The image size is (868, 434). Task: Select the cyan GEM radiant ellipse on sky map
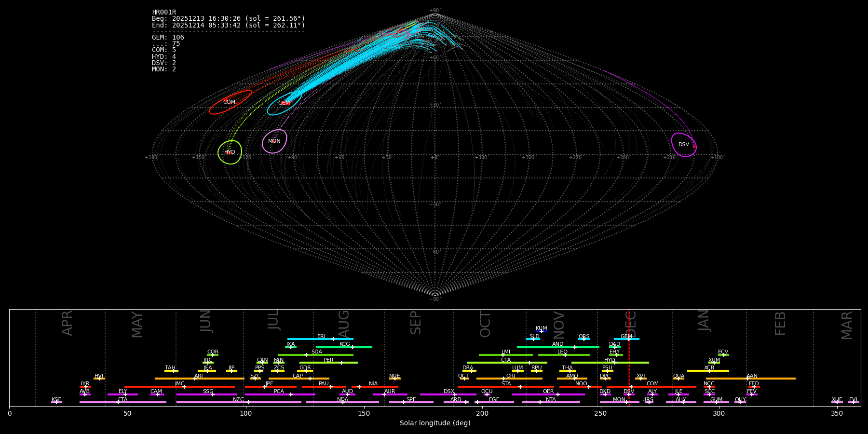coord(285,103)
